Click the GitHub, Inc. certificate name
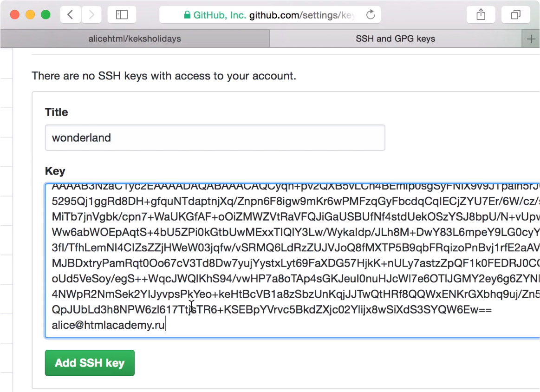 pyautogui.click(x=220, y=15)
